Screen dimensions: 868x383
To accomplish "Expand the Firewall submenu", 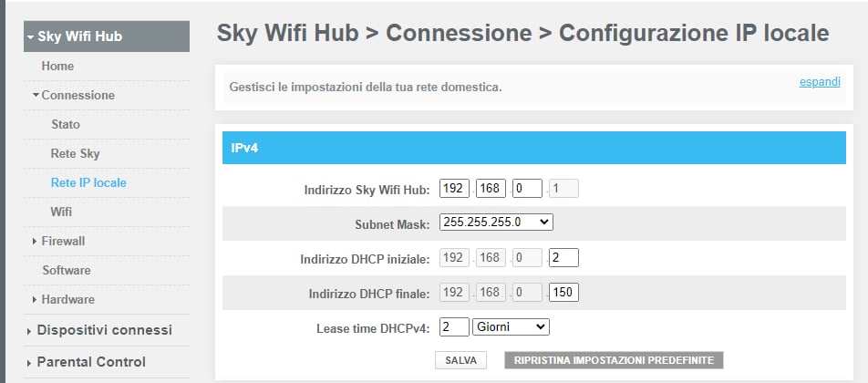I will 62,241.
